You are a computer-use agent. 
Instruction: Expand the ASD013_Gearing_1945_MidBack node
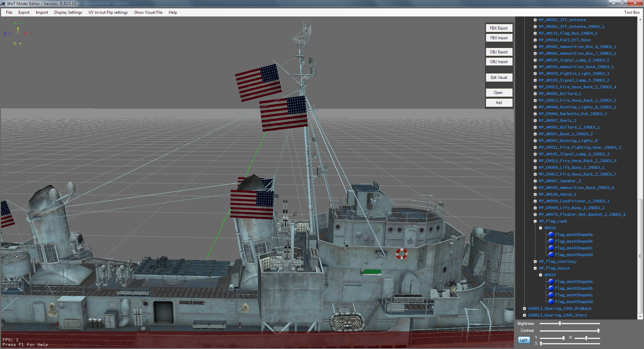(x=525, y=308)
